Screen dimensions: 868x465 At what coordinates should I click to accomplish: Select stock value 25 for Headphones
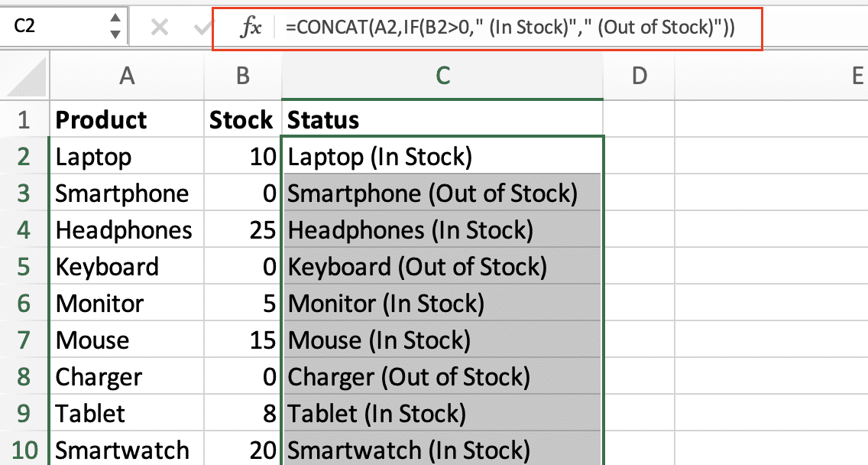[x=242, y=230]
